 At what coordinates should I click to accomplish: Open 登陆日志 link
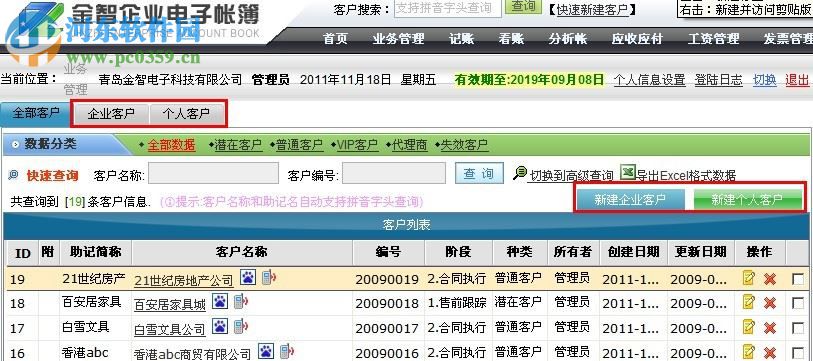[x=719, y=80]
